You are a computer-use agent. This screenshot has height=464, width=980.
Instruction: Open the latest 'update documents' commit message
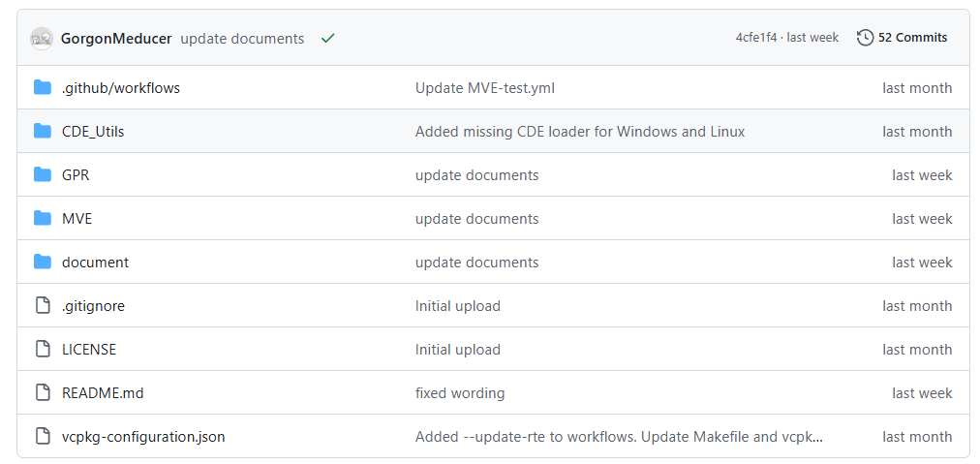pyautogui.click(x=242, y=39)
